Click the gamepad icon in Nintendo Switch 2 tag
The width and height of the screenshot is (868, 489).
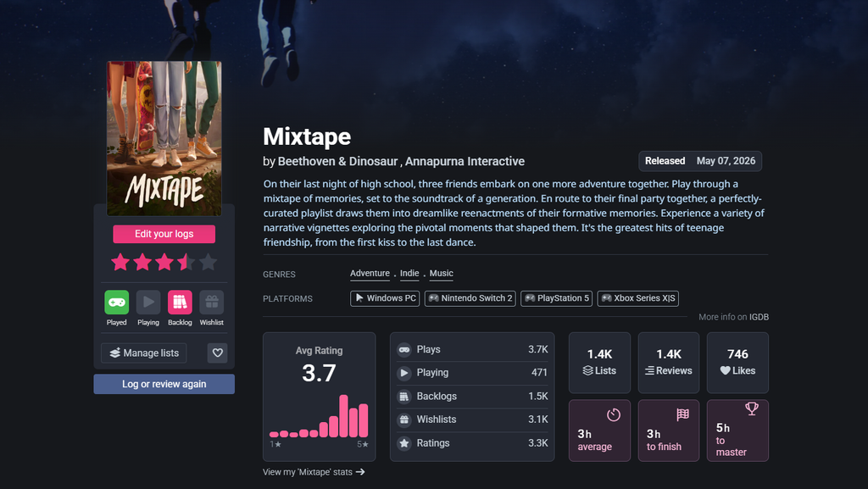(434, 298)
